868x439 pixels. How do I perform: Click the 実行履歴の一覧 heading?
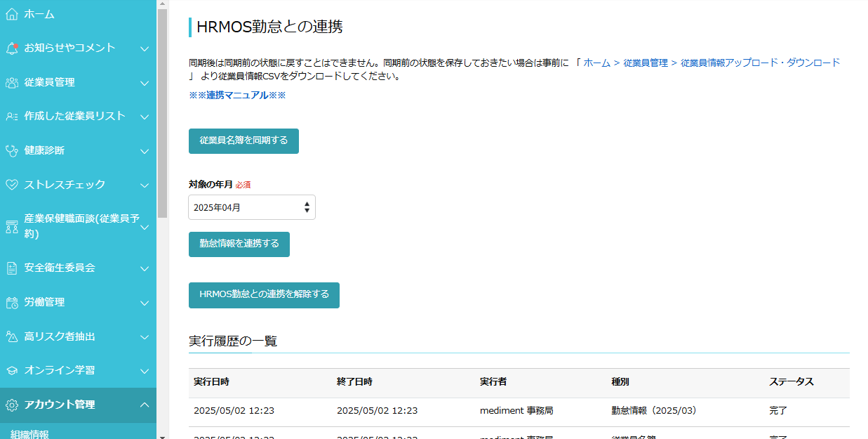point(233,341)
